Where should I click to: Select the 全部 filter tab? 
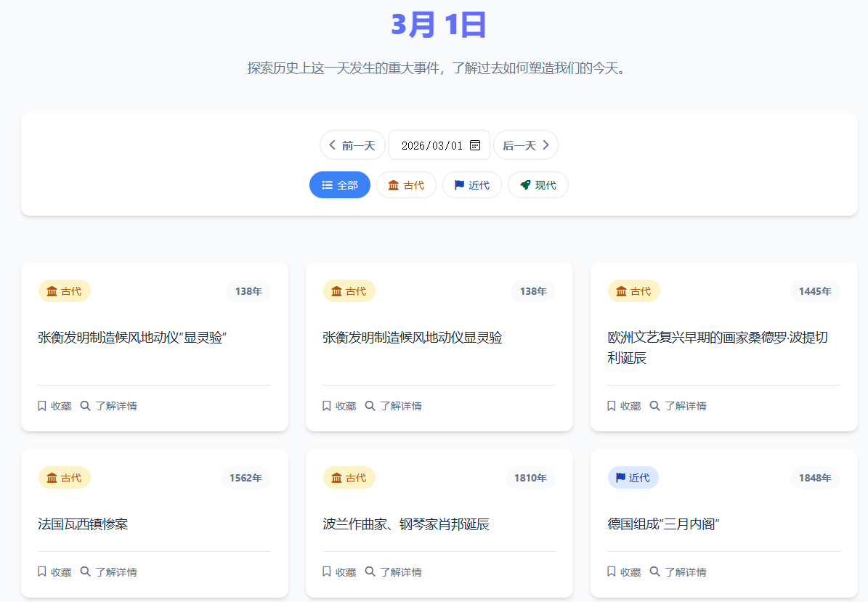click(340, 185)
